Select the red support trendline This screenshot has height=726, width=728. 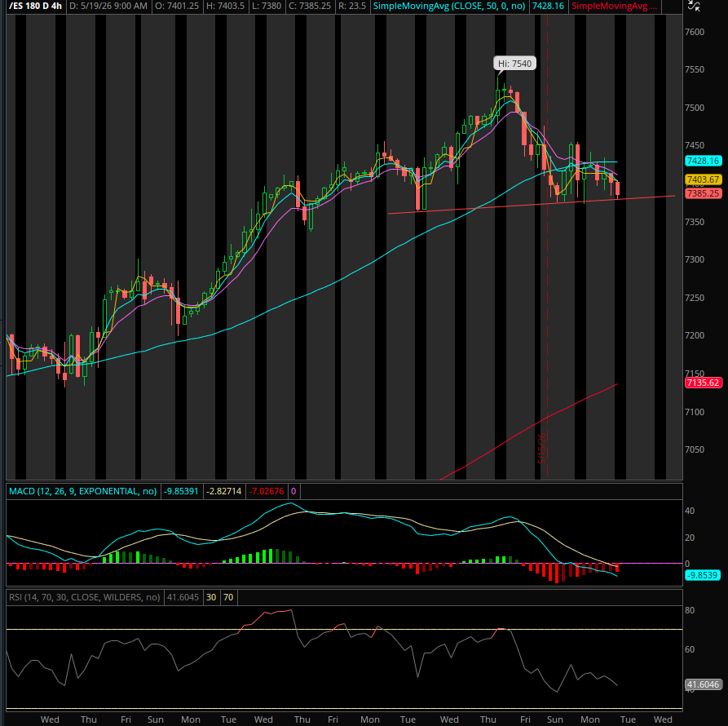coord(532,205)
